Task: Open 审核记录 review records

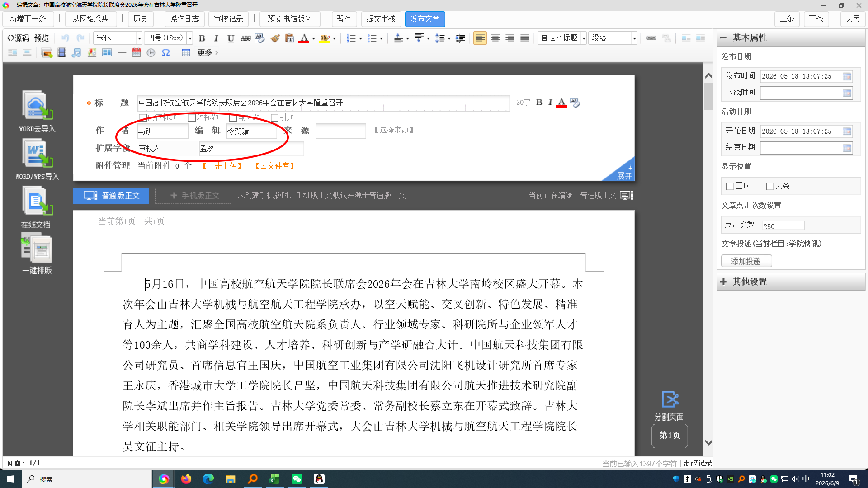Action: [228, 19]
